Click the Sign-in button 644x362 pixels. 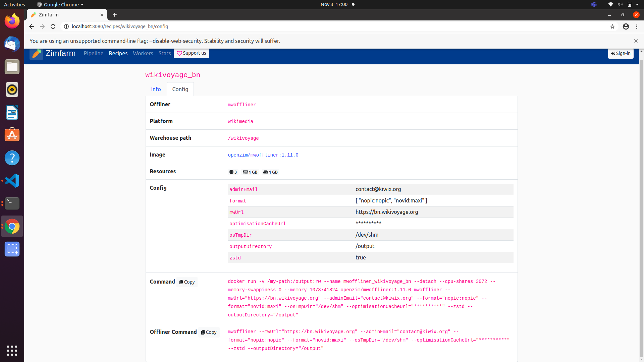621,53
